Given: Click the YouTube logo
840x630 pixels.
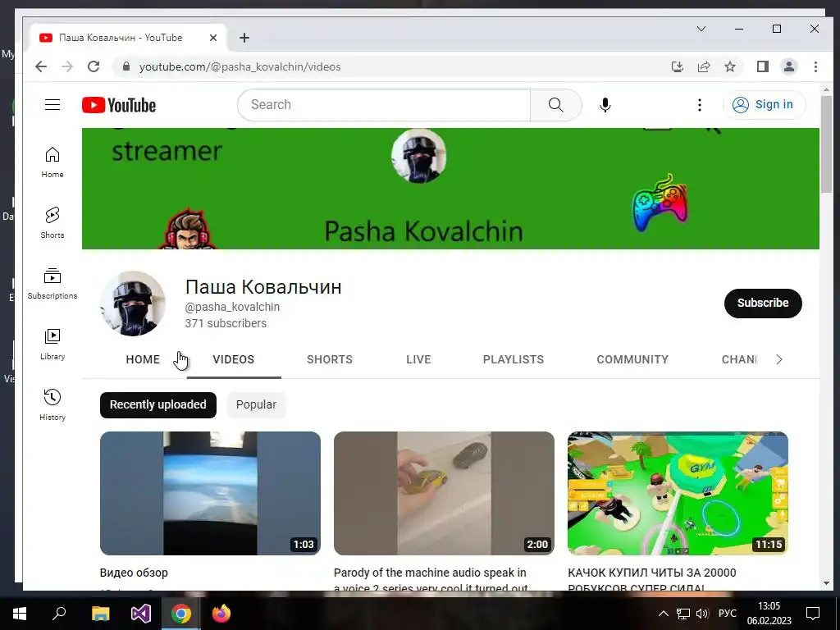Looking at the screenshot, I should [x=119, y=105].
